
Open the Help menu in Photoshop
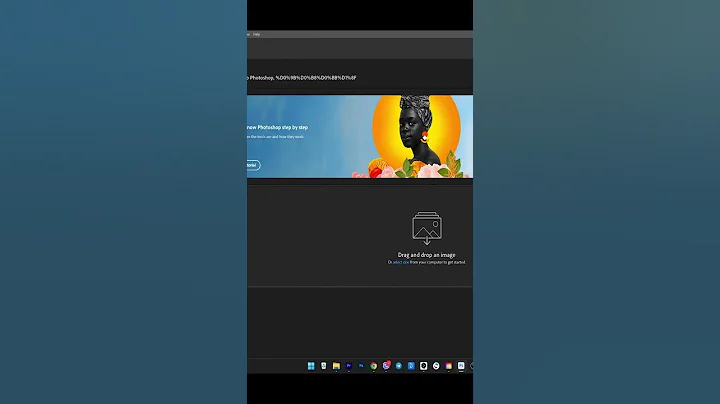(256, 34)
